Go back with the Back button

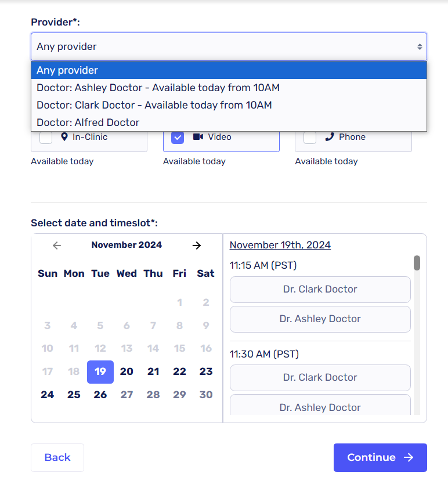pos(57,457)
